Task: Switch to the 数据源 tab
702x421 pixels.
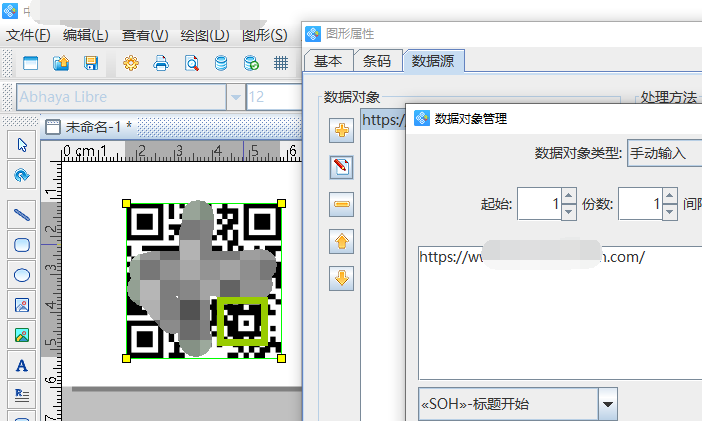Action: [x=433, y=61]
